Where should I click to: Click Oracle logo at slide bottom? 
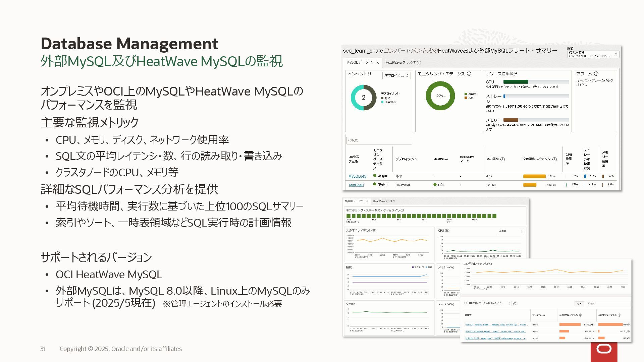(x=604, y=349)
